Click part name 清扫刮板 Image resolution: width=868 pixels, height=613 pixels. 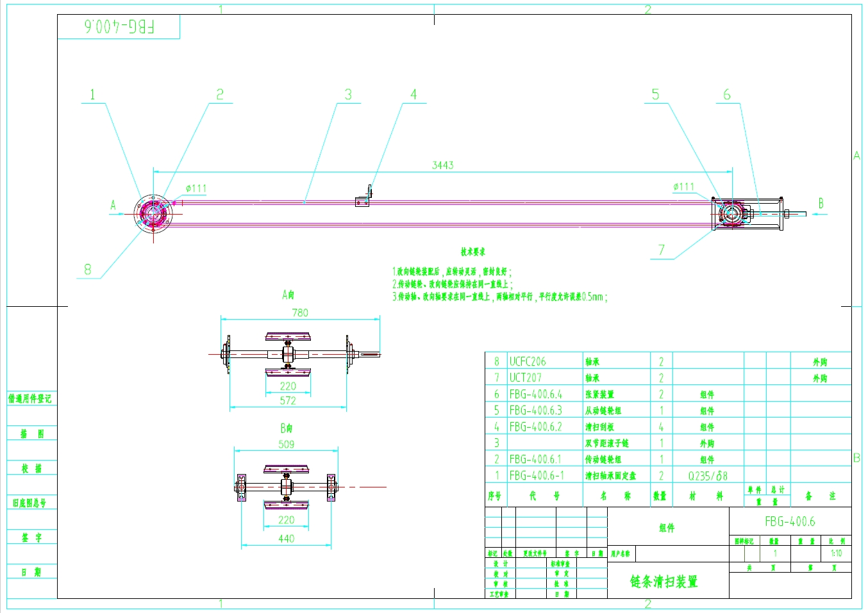[x=599, y=427]
